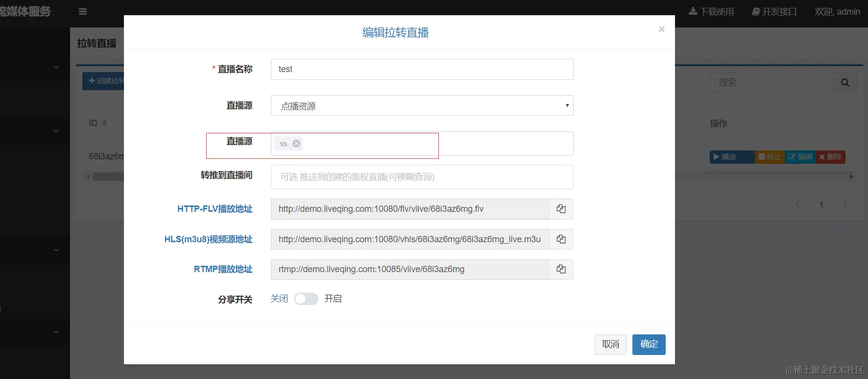Toggle the sidebar hamburger menu
Image resolution: width=868 pixels, height=379 pixels.
click(83, 12)
